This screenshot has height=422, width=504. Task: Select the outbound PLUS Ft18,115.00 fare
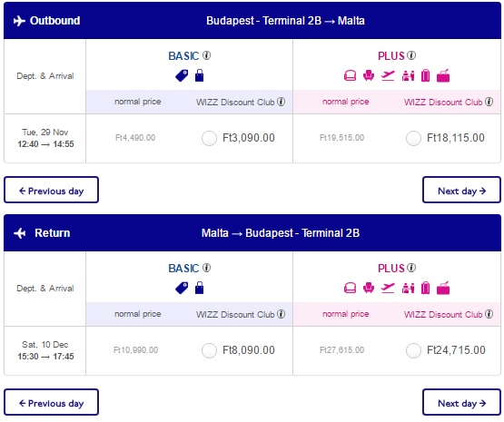[x=413, y=138]
